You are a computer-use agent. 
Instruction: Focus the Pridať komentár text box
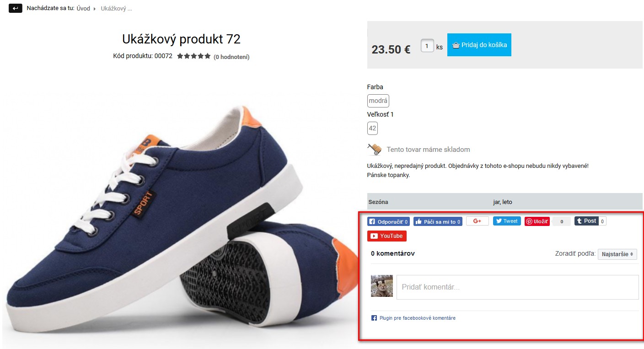pyautogui.click(x=517, y=287)
